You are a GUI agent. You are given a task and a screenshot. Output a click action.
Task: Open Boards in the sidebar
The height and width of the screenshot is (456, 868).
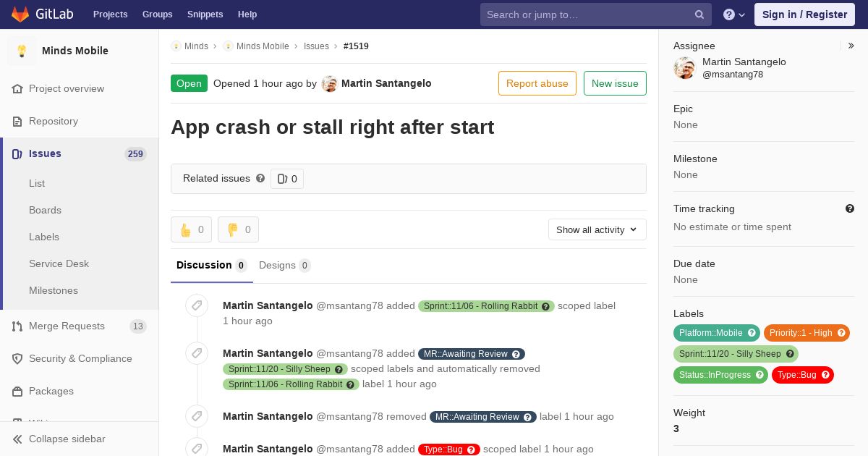tap(45, 210)
